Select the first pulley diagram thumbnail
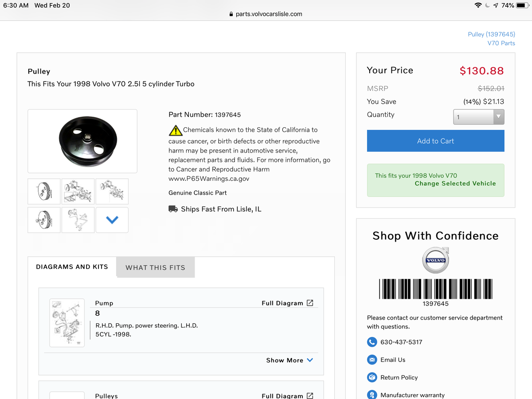 [x=44, y=192]
